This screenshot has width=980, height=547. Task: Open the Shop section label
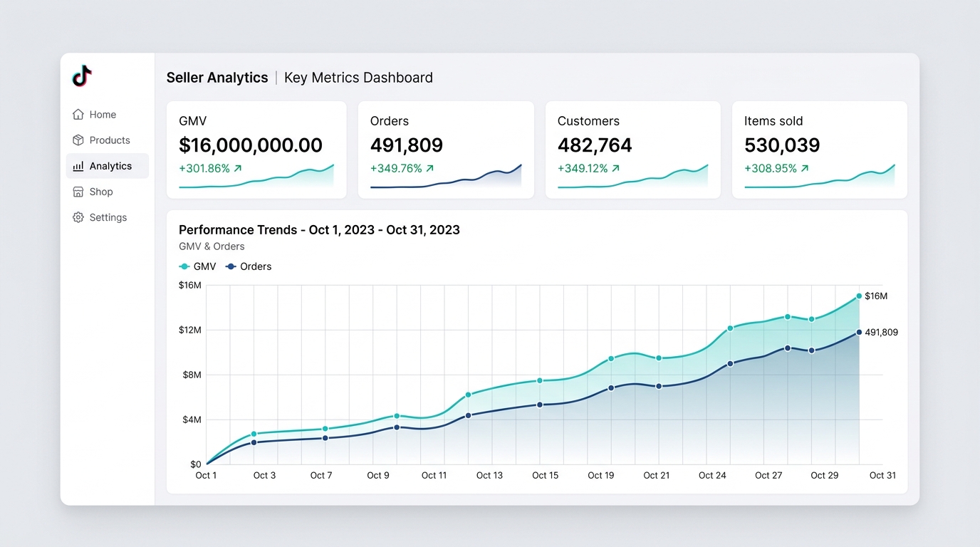pos(101,192)
